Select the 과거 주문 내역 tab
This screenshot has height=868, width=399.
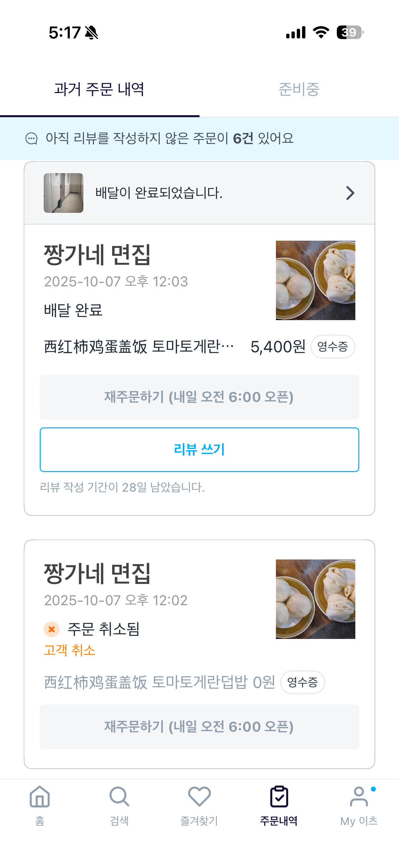pos(99,89)
